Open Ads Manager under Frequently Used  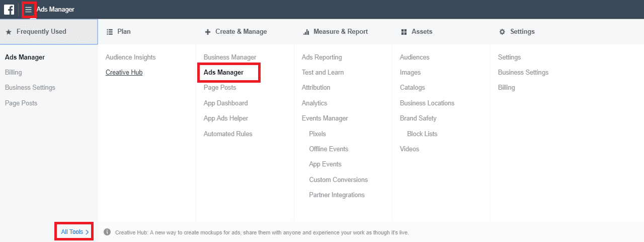click(25, 57)
